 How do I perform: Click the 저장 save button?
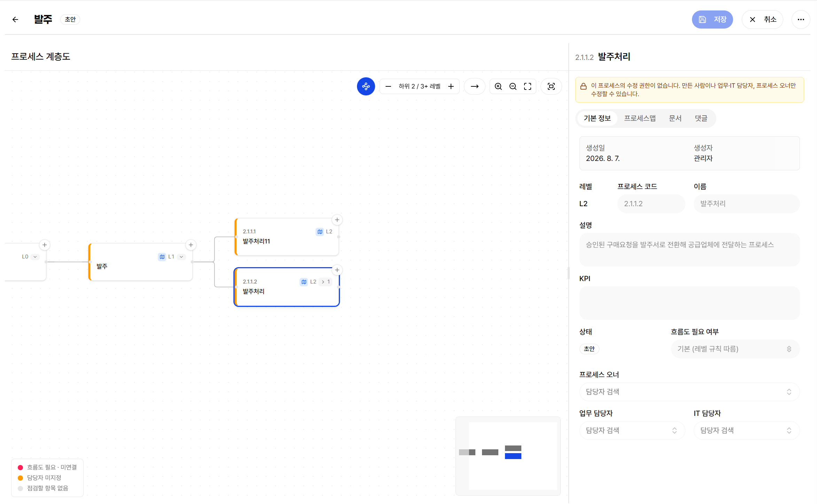click(x=712, y=20)
